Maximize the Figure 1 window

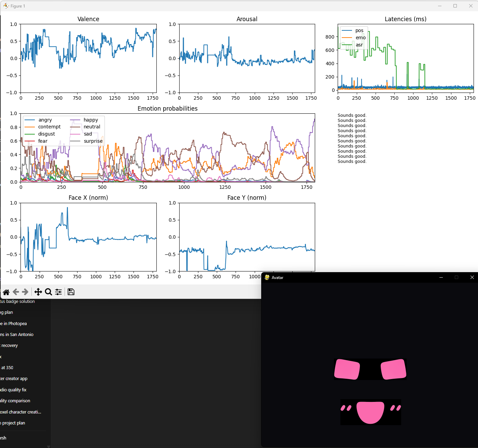point(455,6)
